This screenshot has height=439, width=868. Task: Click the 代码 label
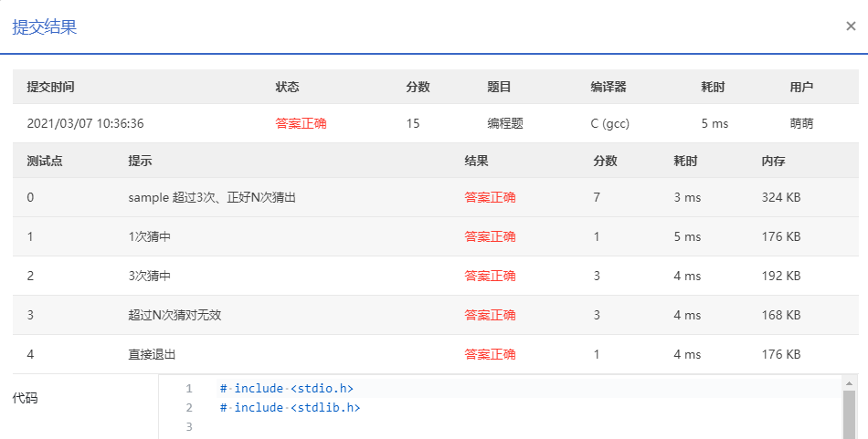pos(25,398)
